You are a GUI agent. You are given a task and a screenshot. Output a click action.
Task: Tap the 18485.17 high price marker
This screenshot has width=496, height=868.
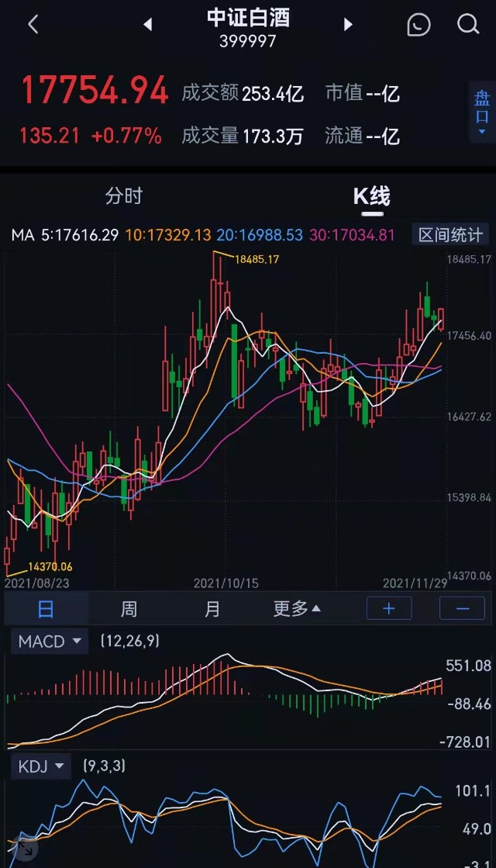coord(257,259)
